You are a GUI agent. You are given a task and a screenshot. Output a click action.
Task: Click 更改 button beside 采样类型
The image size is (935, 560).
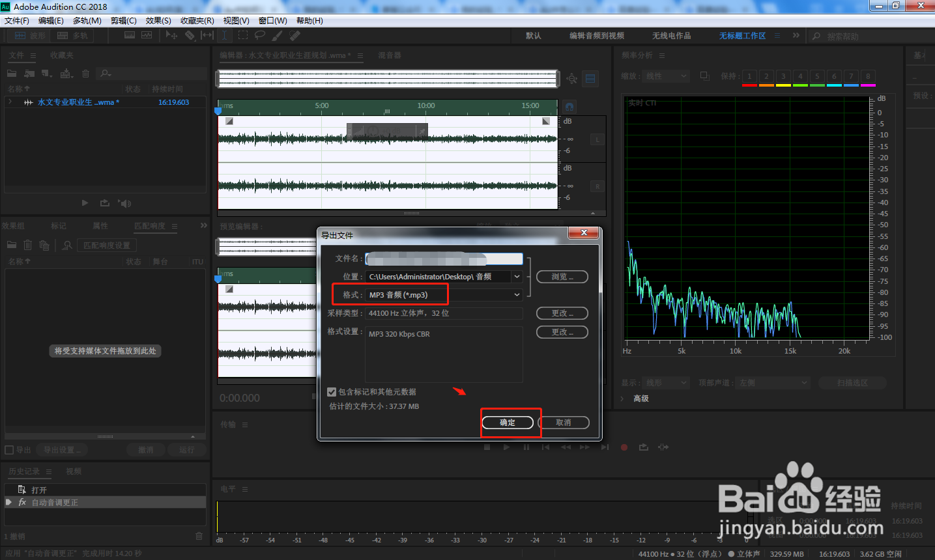[x=562, y=313]
